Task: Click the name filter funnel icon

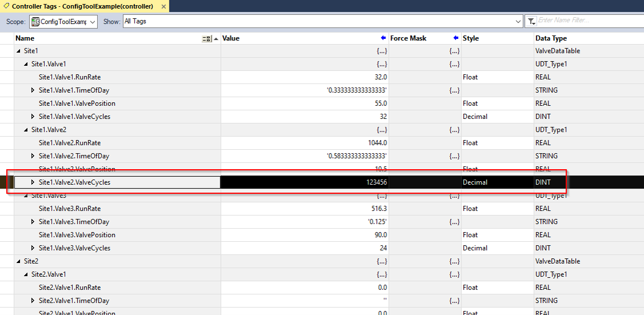Action: tap(531, 21)
